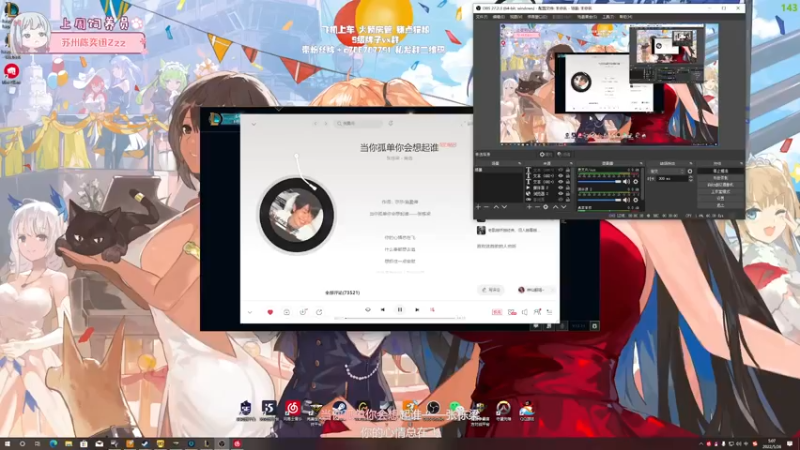The image size is (800, 450).
Task: Click Exit button in OBS controls
Action: pyautogui.click(x=720, y=205)
